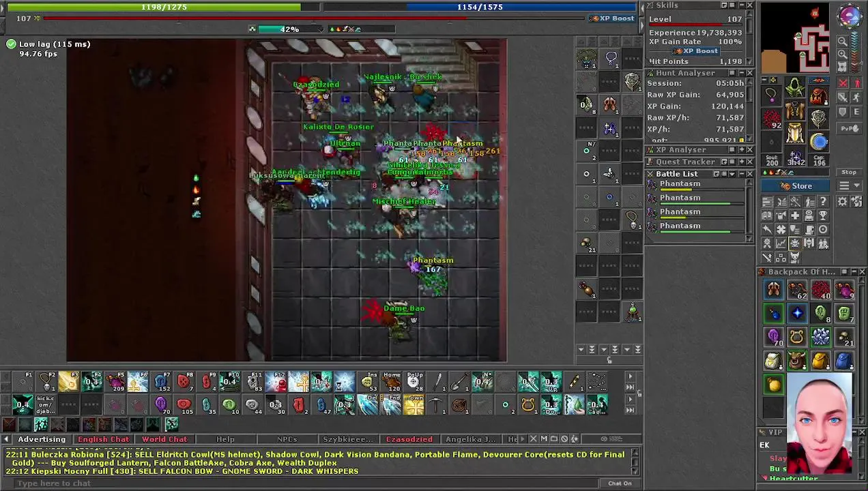Click the open book icon in the sidebar

pos(767,215)
